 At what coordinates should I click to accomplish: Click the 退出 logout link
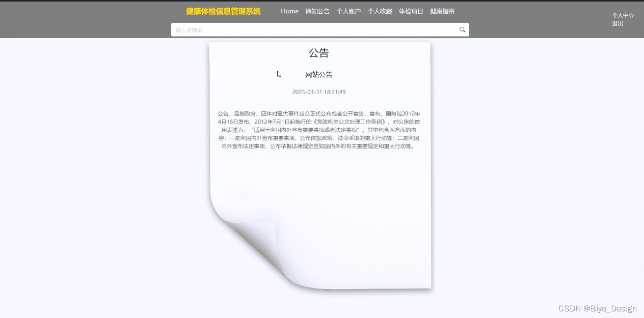coord(618,23)
